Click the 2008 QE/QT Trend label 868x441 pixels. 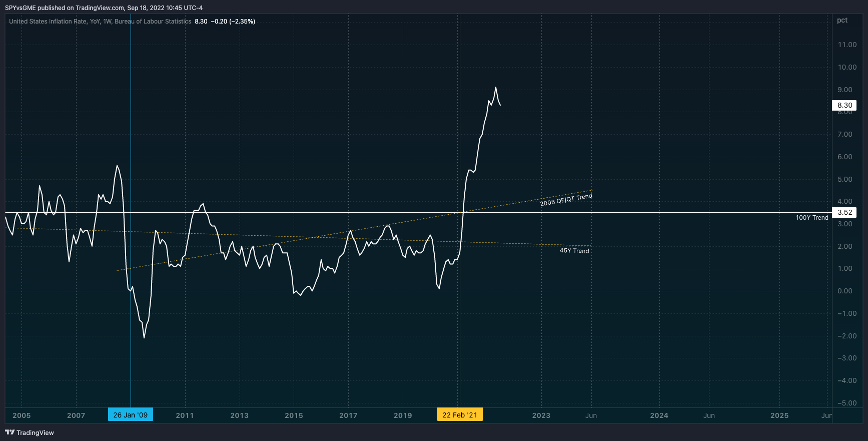pyautogui.click(x=566, y=200)
